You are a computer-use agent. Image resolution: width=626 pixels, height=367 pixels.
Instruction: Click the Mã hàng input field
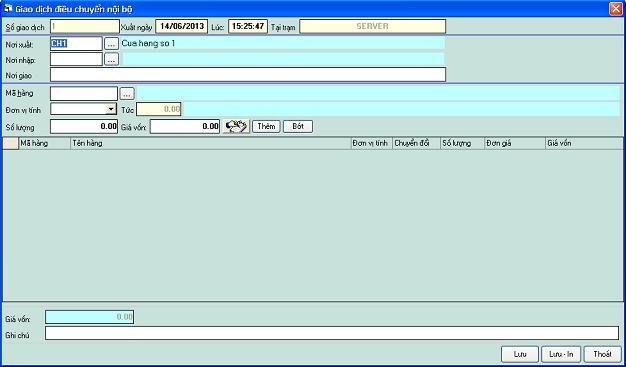(84, 94)
